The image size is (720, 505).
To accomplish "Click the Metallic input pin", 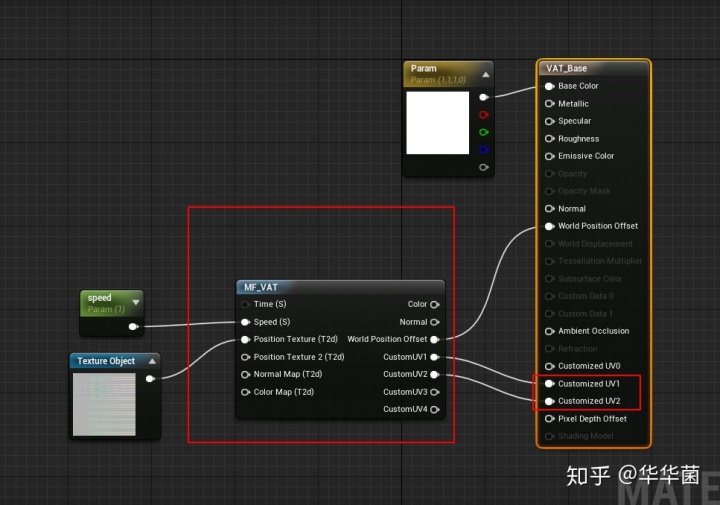I will click(549, 104).
